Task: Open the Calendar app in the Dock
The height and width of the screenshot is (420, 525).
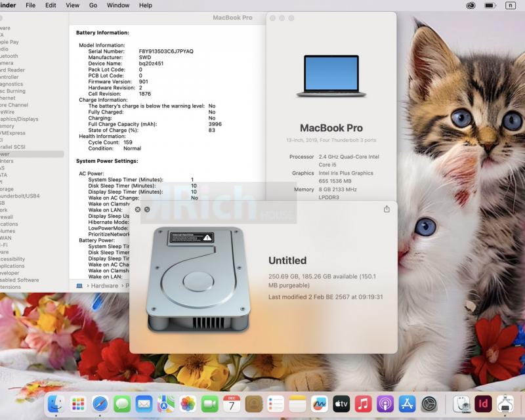Action: [x=232, y=404]
